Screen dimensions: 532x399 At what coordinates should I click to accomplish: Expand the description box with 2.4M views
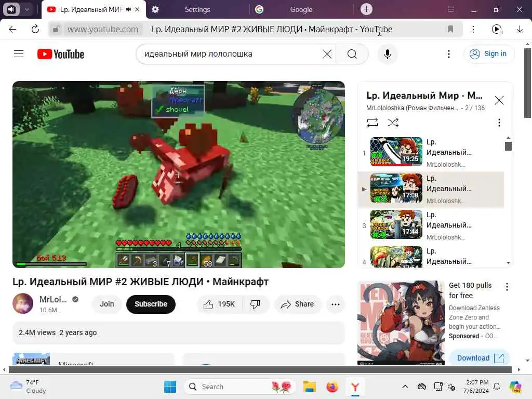click(179, 333)
